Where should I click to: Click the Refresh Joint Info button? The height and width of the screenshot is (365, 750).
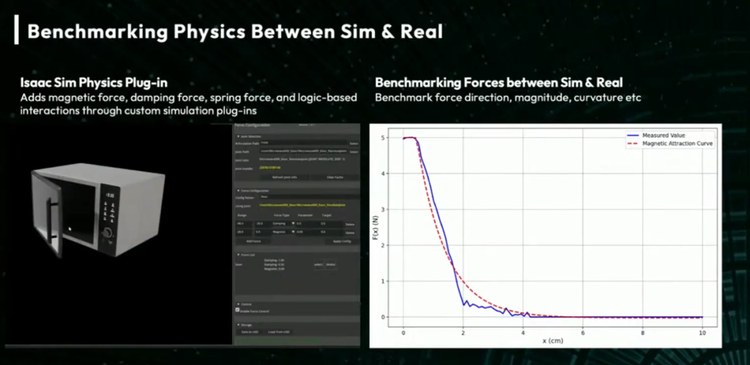pyautogui.click(x=285, y=177)
